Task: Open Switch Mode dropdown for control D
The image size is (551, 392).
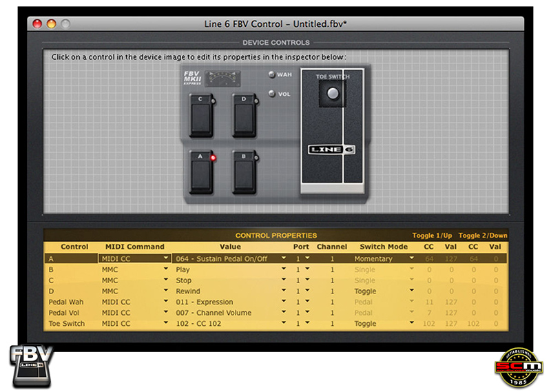Action: click(x=411, y=291)
